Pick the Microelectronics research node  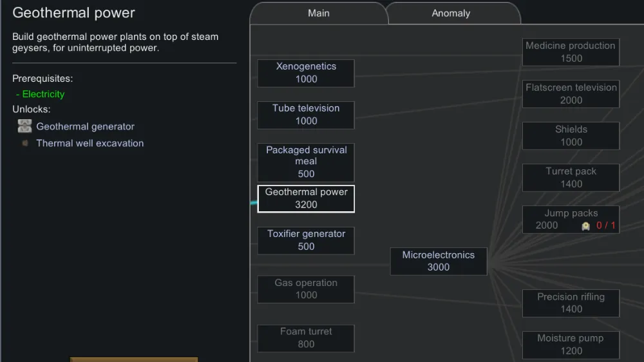pyautogui.click(x=439, y=261)
